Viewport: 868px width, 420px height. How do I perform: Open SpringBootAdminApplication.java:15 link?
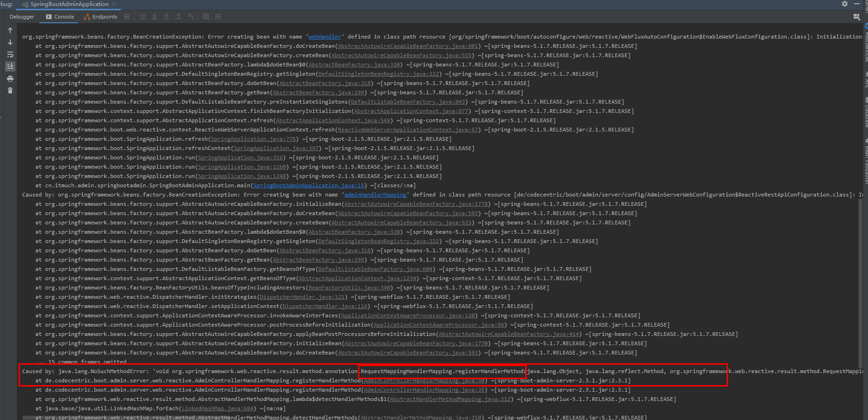pos(309,185)
